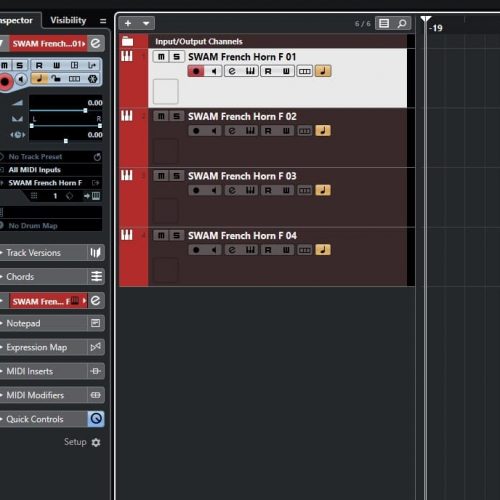Click the Expression Map section icon
The height and width of the screenshot is (500, 500).
click(96, 347)
